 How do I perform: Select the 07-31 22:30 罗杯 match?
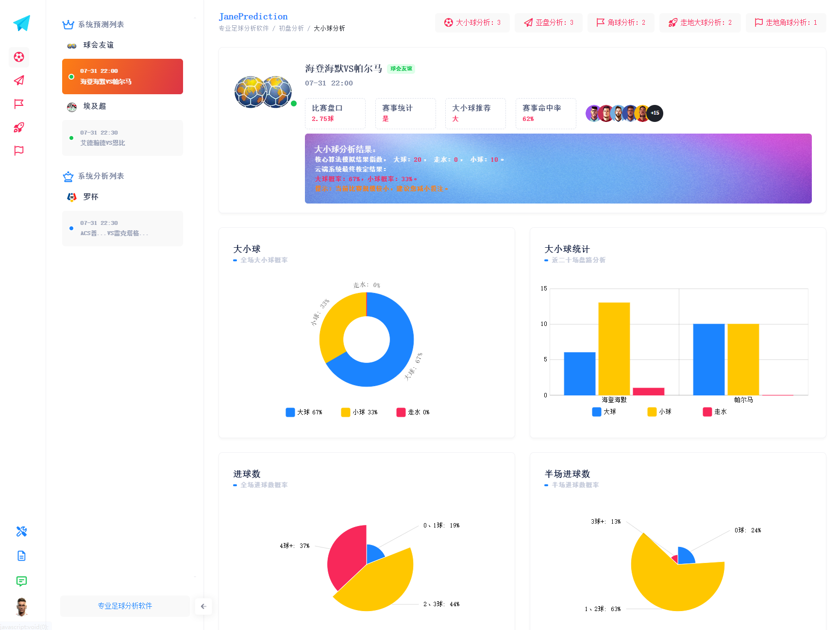click(122, 228)
